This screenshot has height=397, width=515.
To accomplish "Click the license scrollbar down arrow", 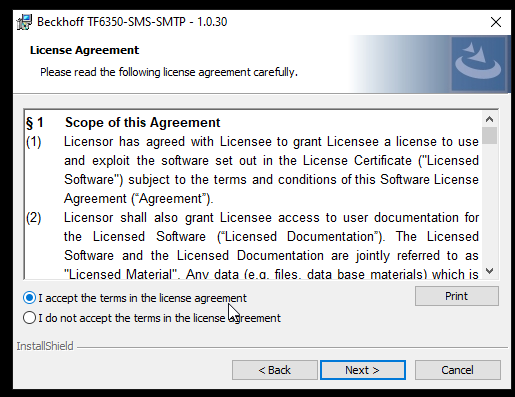I will [x=489, y=271].
